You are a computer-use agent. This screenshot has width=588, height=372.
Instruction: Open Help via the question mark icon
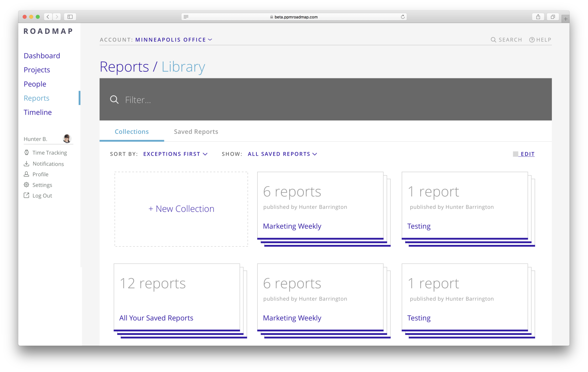pyautogui.click(x=532, y=40)
